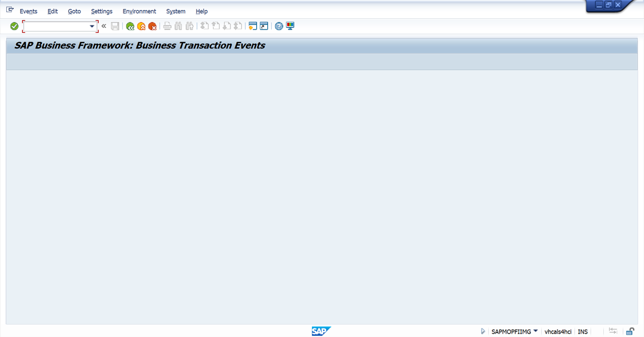Click the padlock icon in status bar
The image size is (644, 337).
tap(630, 331)
